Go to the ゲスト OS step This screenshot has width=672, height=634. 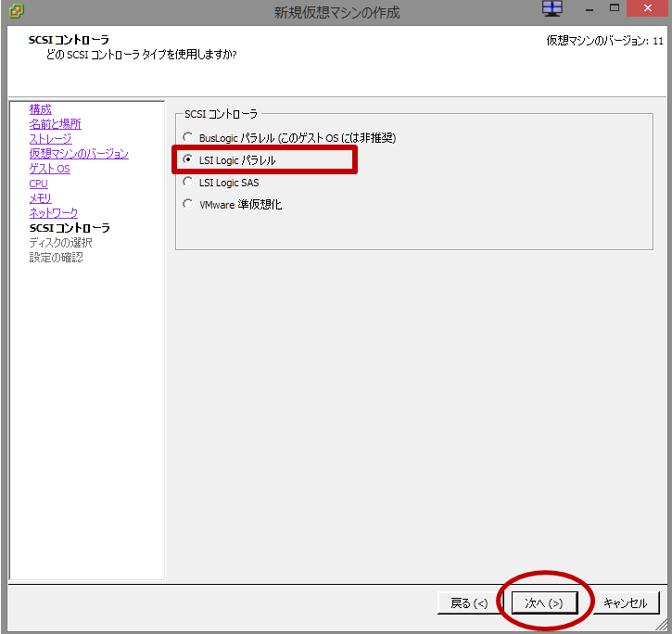point(49,169)
